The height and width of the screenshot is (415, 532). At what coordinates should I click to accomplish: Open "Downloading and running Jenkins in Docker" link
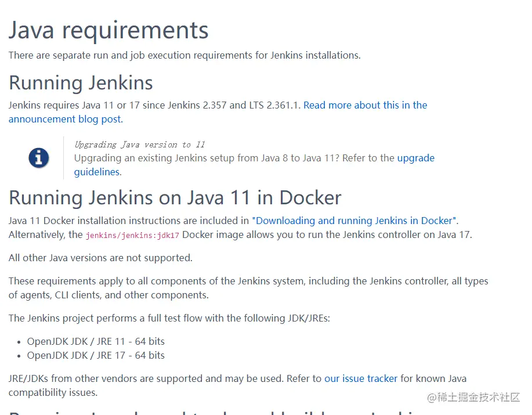(x=354, y=221)
